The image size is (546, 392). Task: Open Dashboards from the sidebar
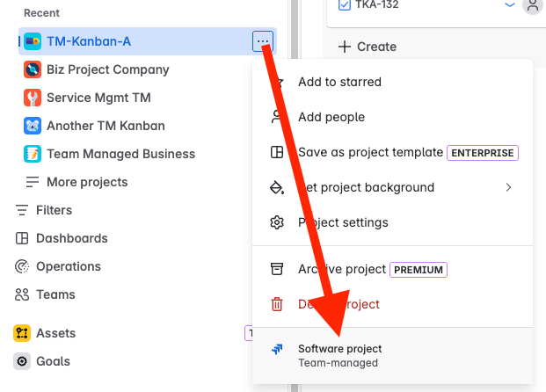click(72, 238)
